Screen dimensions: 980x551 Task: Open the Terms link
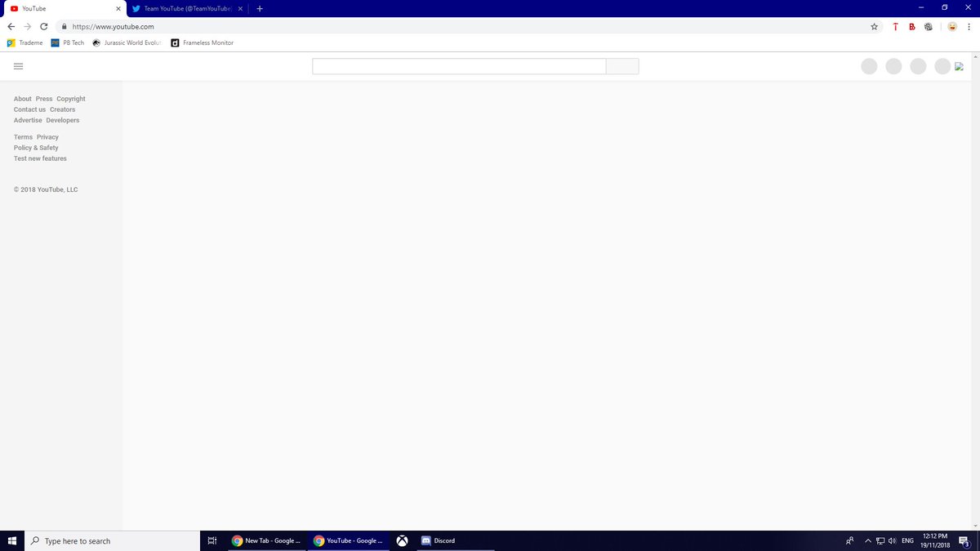click(24, 137)
